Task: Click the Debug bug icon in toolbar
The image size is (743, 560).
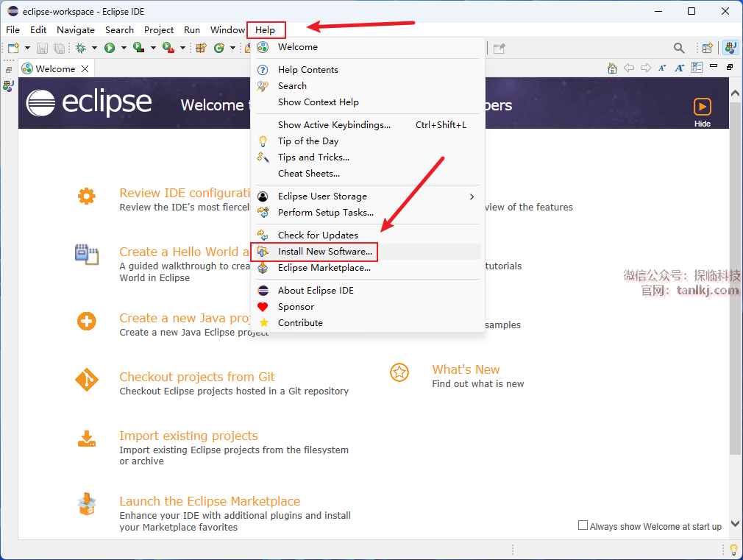Action: coord(80,48)
